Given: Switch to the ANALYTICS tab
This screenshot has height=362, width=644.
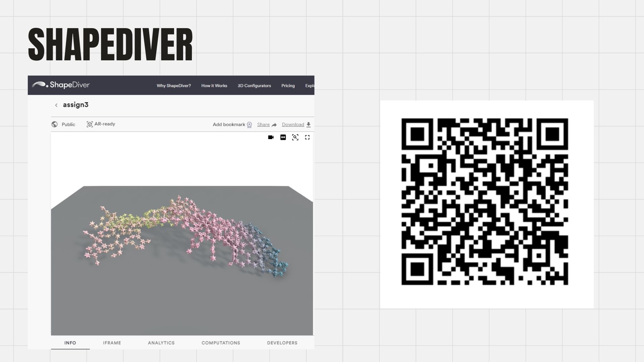Looking at the screenshot, I should point(161,343).
